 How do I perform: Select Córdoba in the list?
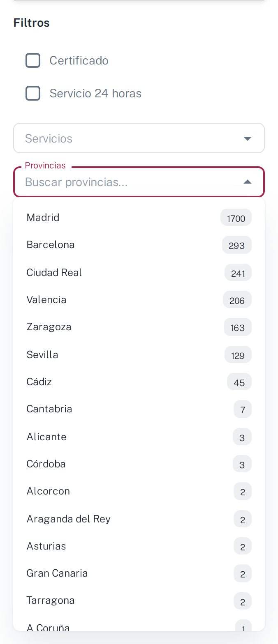click(x=139, y=464)
